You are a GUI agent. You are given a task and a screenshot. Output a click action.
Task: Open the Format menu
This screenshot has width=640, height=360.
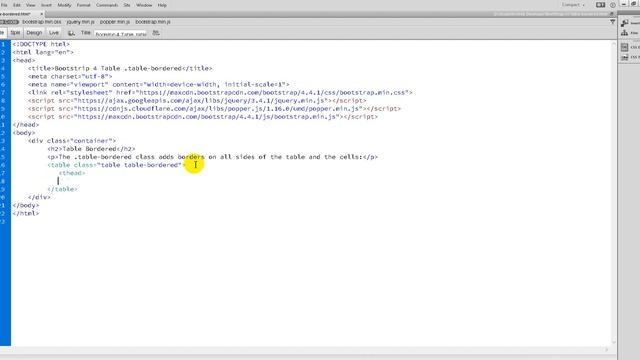pos(84,5)
